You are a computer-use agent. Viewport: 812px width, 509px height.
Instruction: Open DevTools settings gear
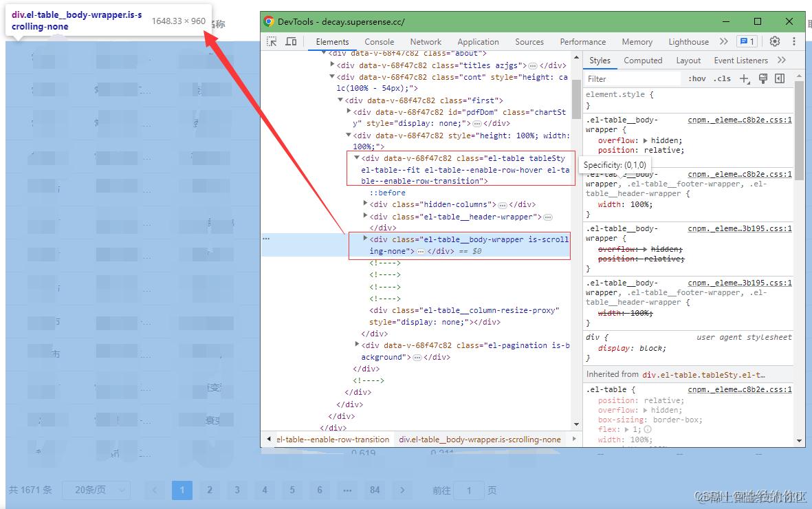pyautogui.click(x=775, y=41)
